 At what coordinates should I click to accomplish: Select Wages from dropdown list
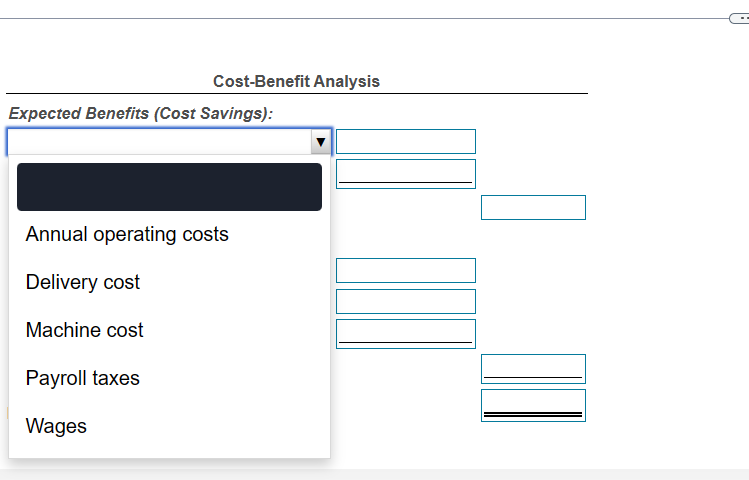coord(56,426)
